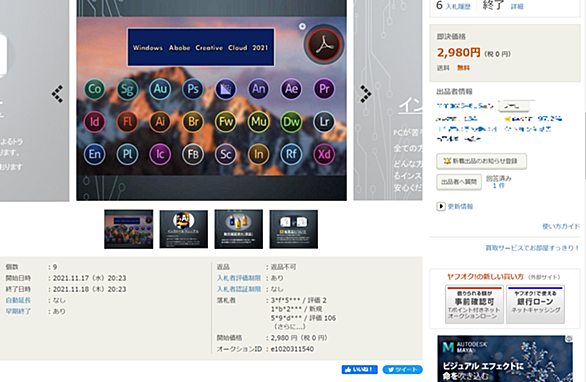Select the third product thumbnail
586x382 pixels.
(238, 229)
